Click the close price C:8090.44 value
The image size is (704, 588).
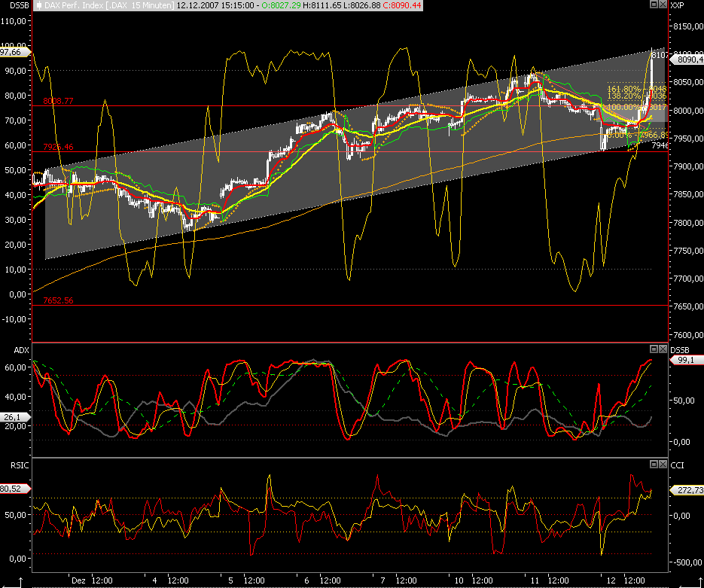click(402, 5)
